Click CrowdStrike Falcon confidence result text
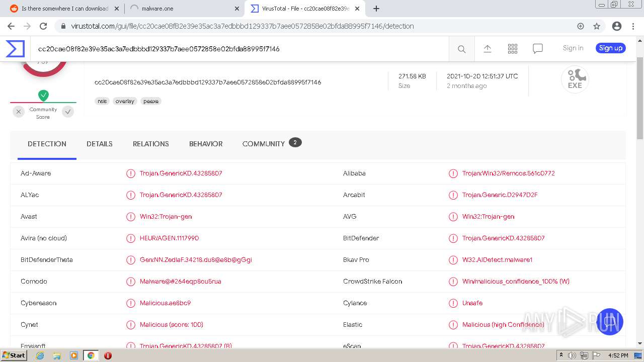Viewport: 644px width, 362px height. click(x=516, y=282)
